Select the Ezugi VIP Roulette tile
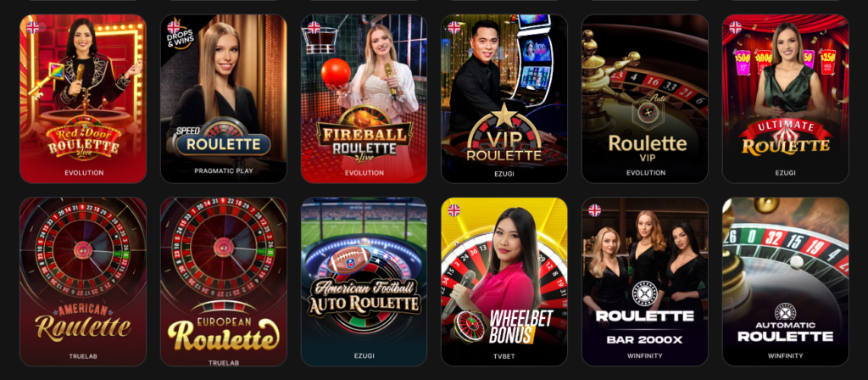Image resolution: width=868 pixels, height=380 pixels. coord(504,98)
